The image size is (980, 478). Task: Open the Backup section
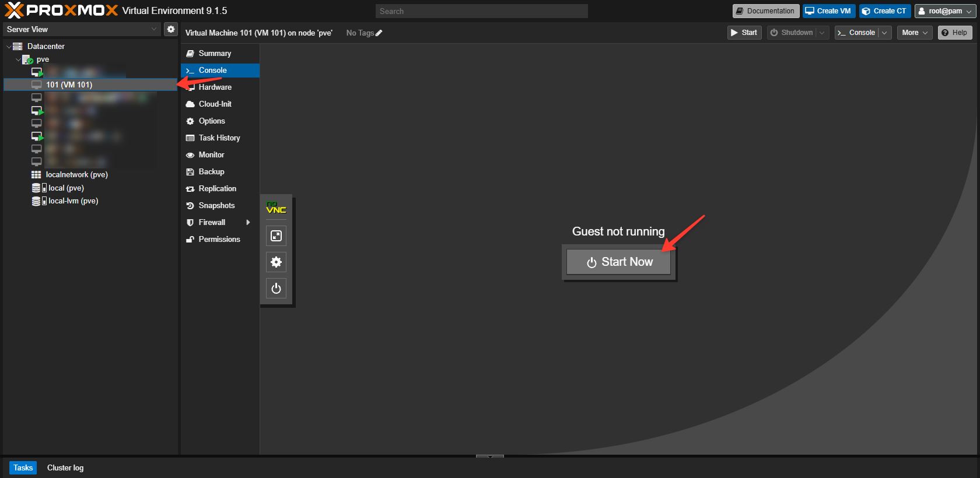pos(220,172)
